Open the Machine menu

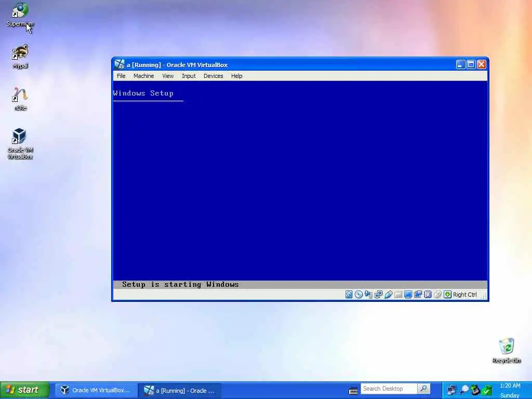tap(143, 76)
